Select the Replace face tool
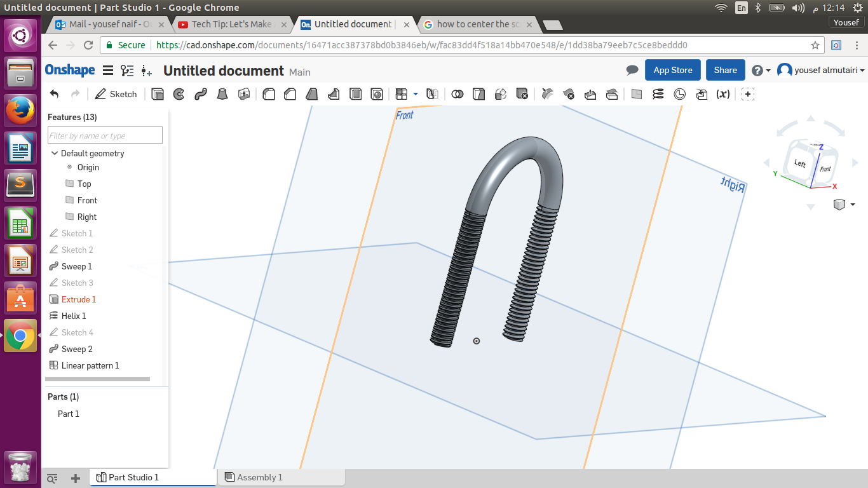Viewport: 868px width, 488px height. [612, 94]
